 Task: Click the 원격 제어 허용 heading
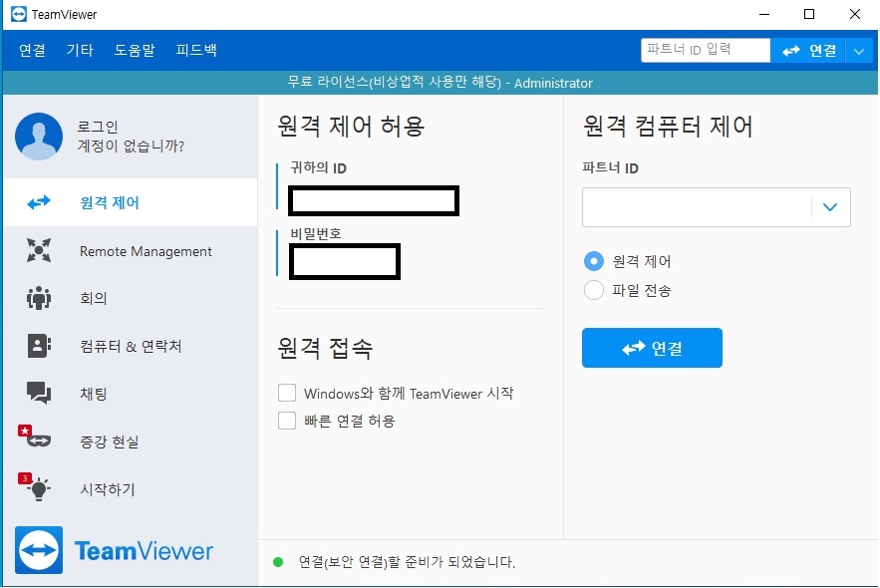pos(352,126)
